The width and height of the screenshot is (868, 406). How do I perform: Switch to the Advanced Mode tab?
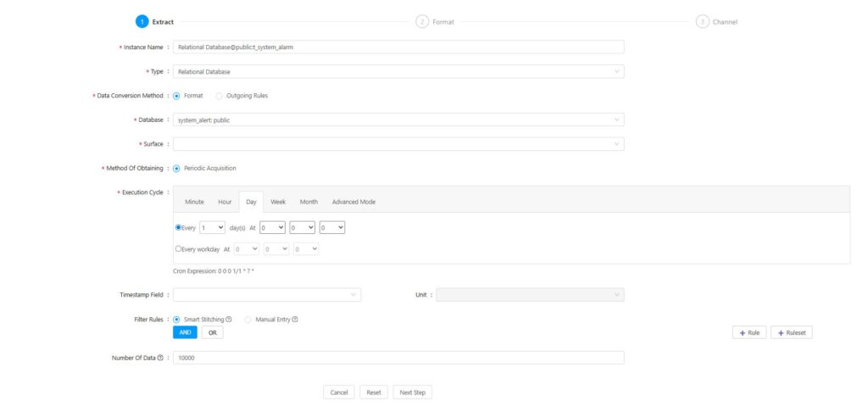coord(353,202)
